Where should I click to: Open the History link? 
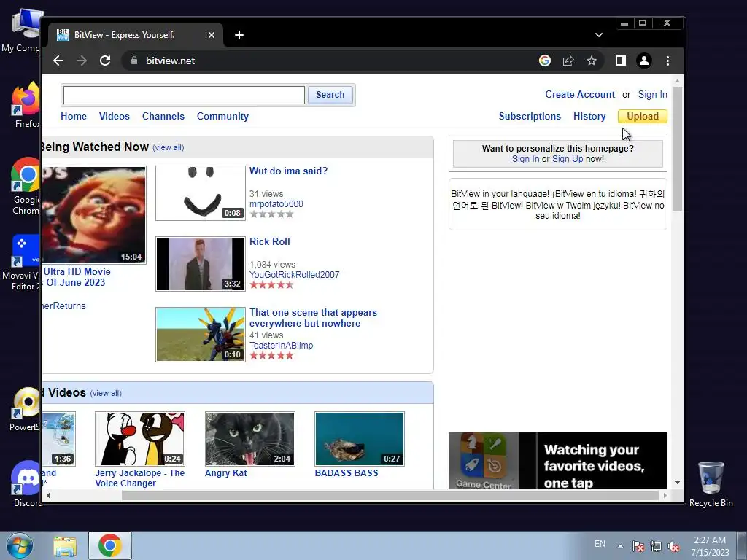pos(589,116)
